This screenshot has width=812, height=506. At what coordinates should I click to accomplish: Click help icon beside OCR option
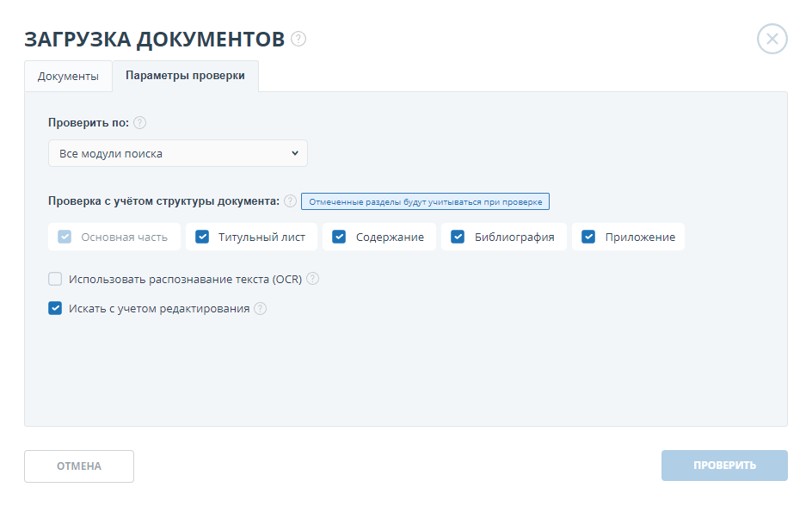tap(313, 279)
